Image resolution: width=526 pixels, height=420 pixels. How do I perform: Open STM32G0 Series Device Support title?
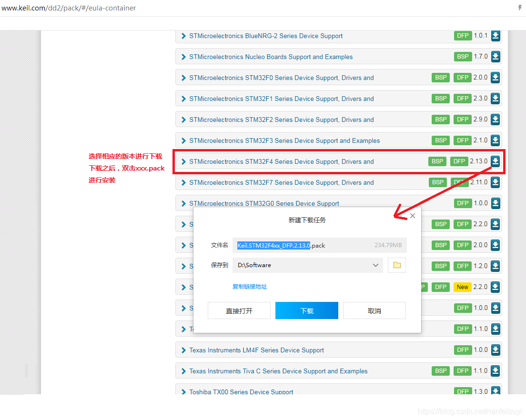pos(264,203)
